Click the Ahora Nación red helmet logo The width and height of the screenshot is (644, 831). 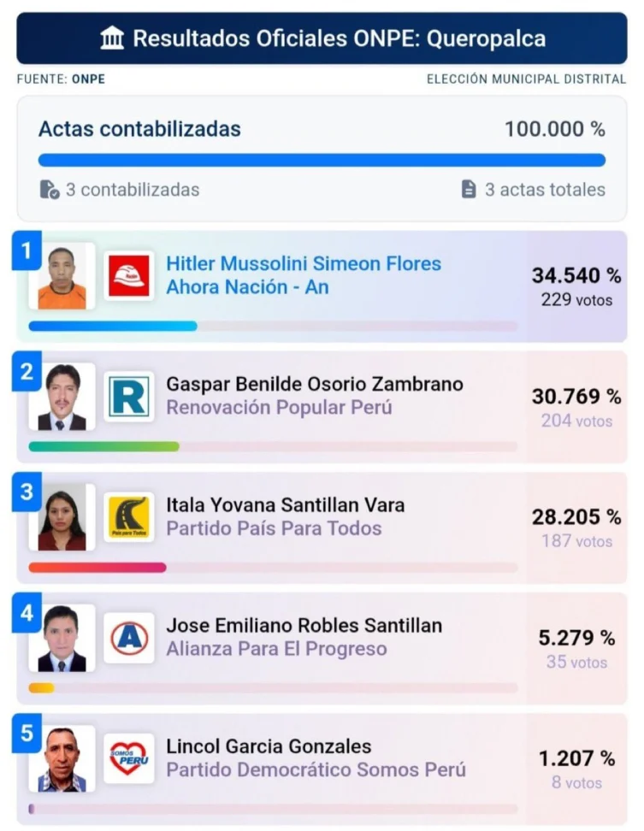pyautogui.click(x=129, y=276)
